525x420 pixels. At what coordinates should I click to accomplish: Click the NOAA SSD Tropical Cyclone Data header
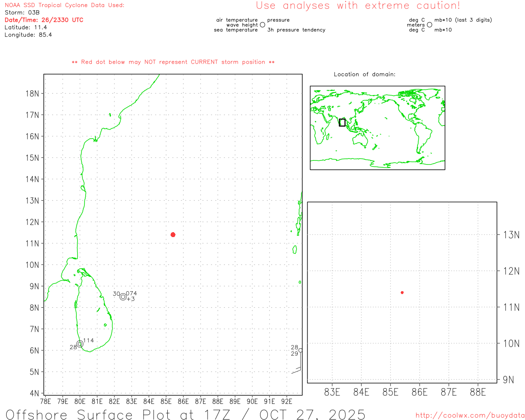(x=64, y=5)
